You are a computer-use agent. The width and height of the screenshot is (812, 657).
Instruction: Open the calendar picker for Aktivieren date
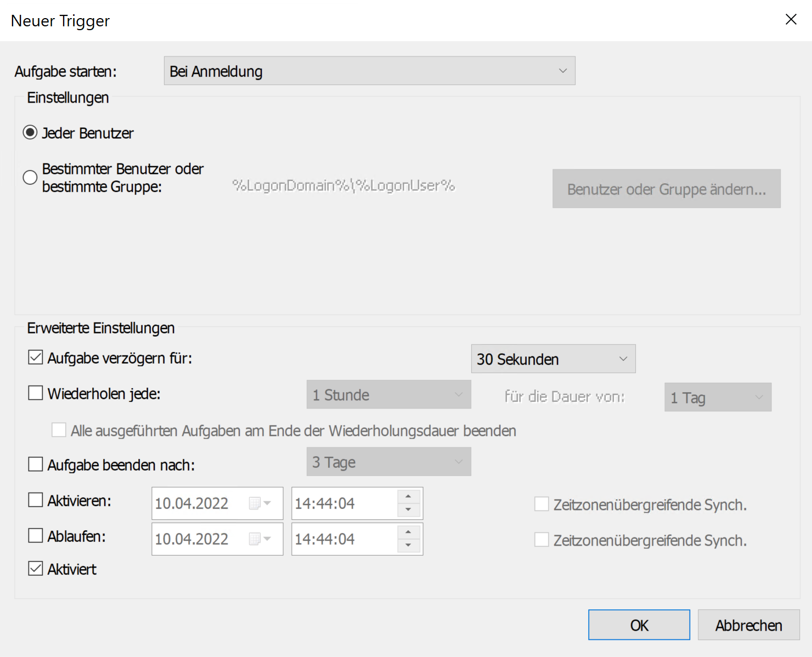(260, 503)
